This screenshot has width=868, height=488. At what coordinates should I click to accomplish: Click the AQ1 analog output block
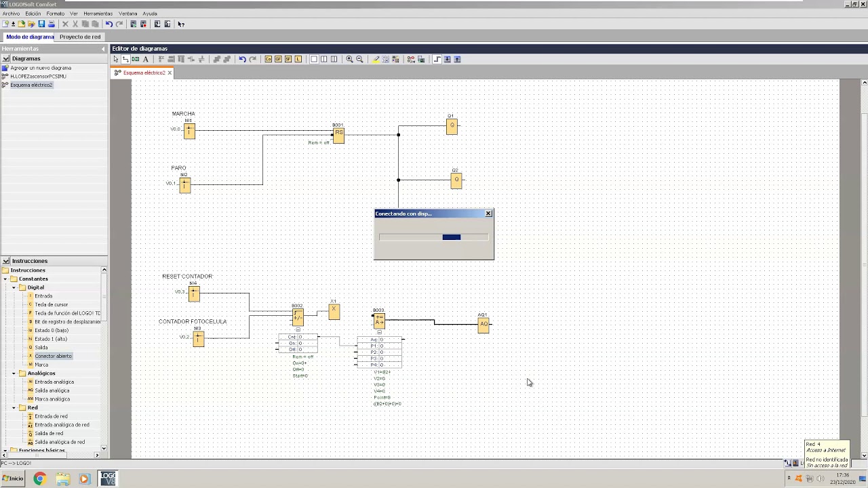coord(484,325)
